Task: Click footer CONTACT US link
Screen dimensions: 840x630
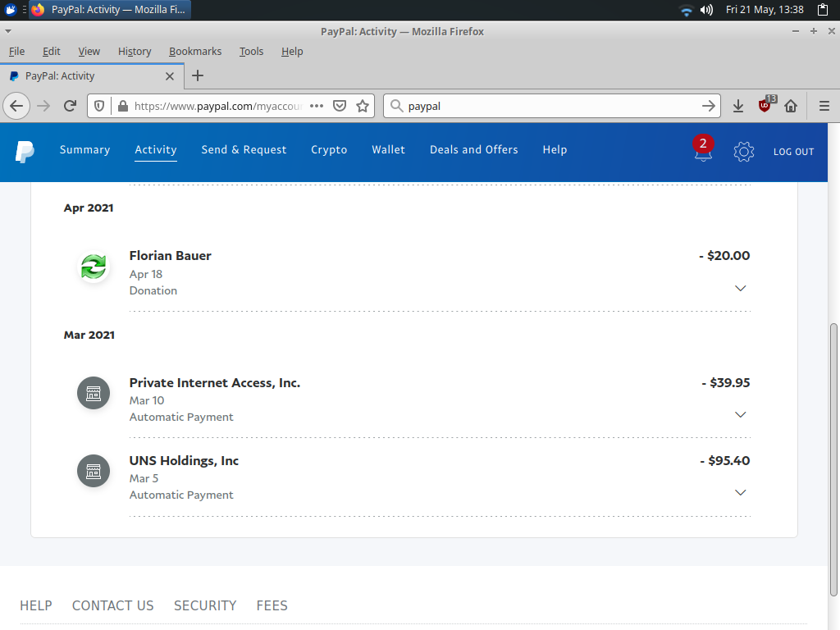Action: [x=113, y=606]
